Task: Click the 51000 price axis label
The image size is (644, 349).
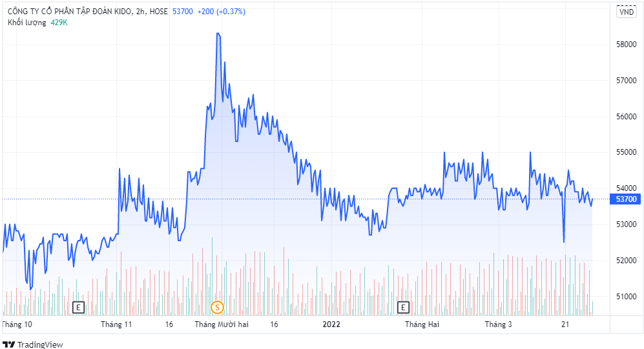Action: (627, 297)
